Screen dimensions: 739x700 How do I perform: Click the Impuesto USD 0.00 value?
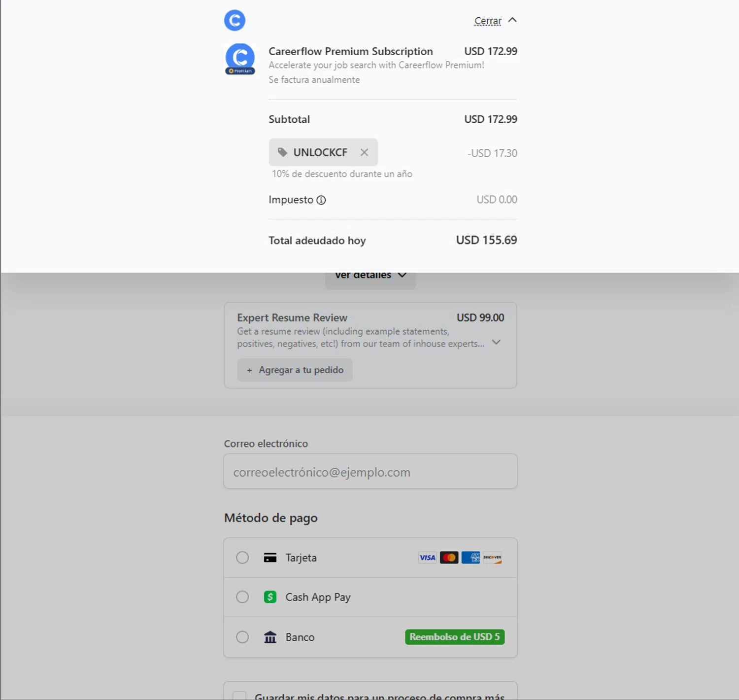pyautogui.click(x=497, y=200)
